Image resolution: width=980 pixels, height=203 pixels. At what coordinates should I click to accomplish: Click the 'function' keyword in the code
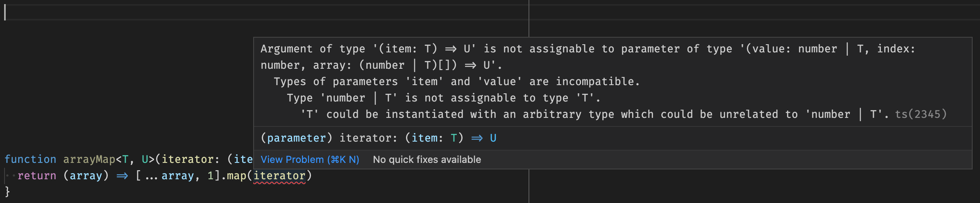tap(30, 159)
